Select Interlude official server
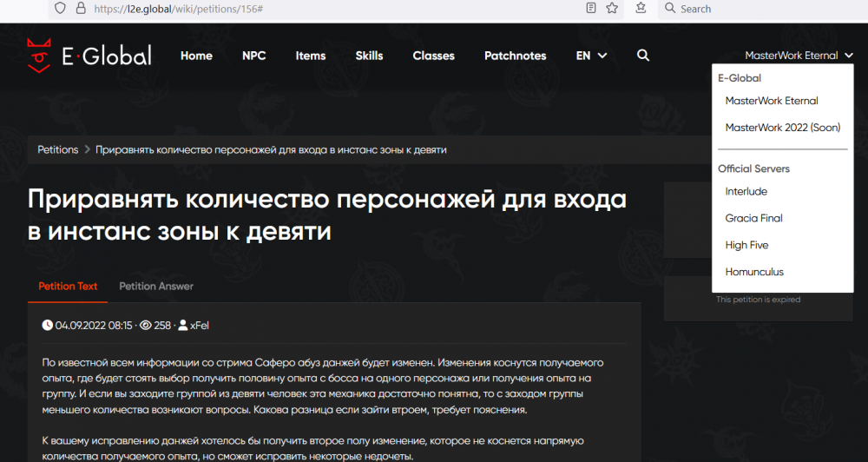The width and height of the screenshot is (868, 462). (746, 191)
